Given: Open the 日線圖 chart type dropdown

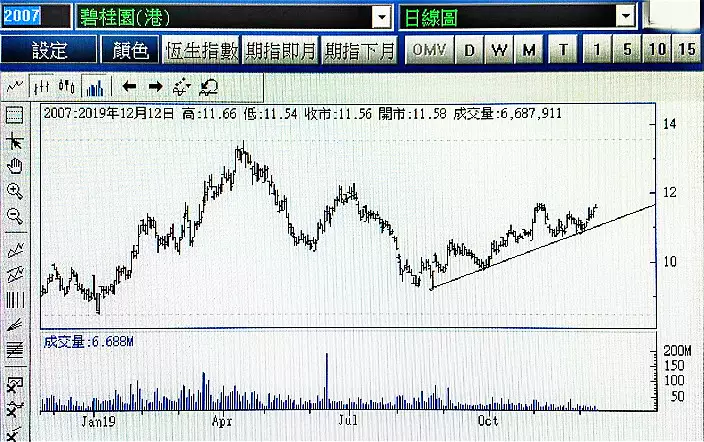Looking at the screenshot, I should [625, 17].
